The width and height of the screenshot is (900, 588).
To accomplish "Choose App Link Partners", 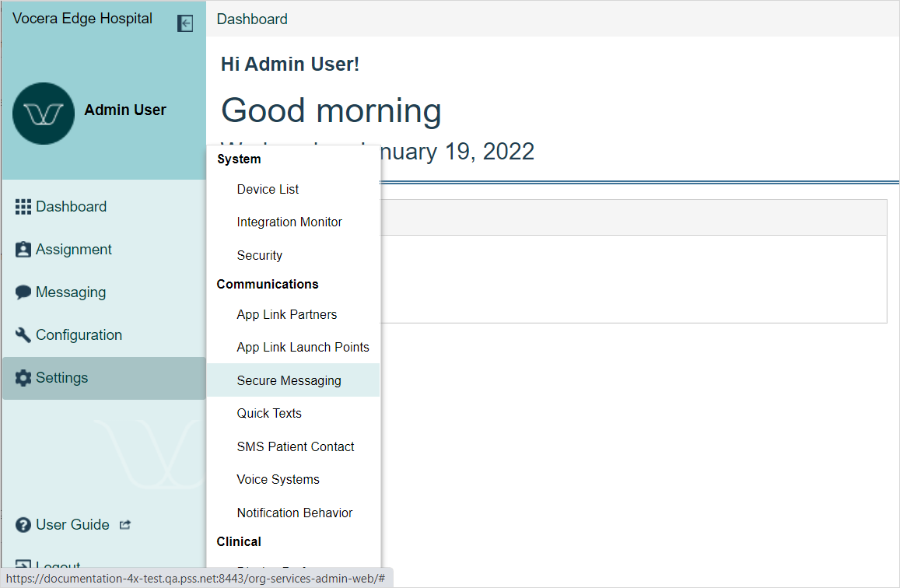I will (x=286, y=314).
